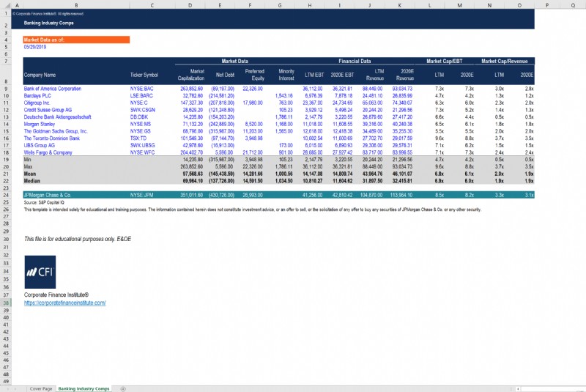This screenshot has width=586, height=392.
Task: Click the ticker 'SWX:CSGN' cell
Action: 142,110
